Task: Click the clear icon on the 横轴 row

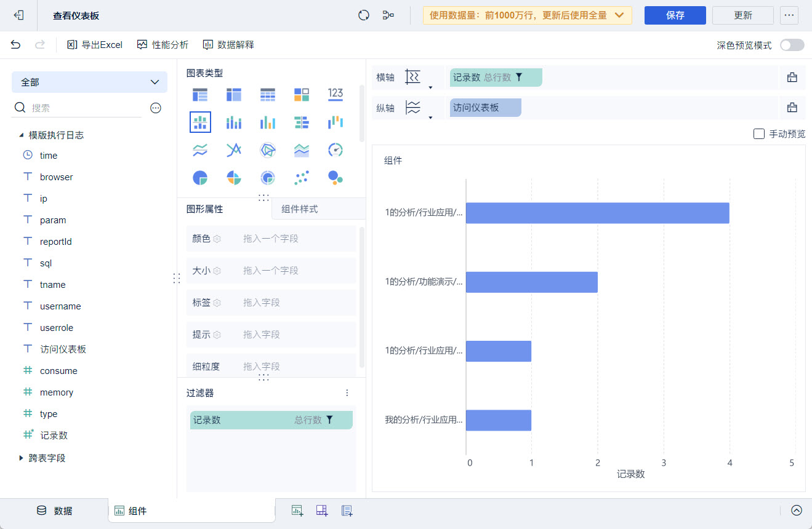Action: tap(792, 77)
